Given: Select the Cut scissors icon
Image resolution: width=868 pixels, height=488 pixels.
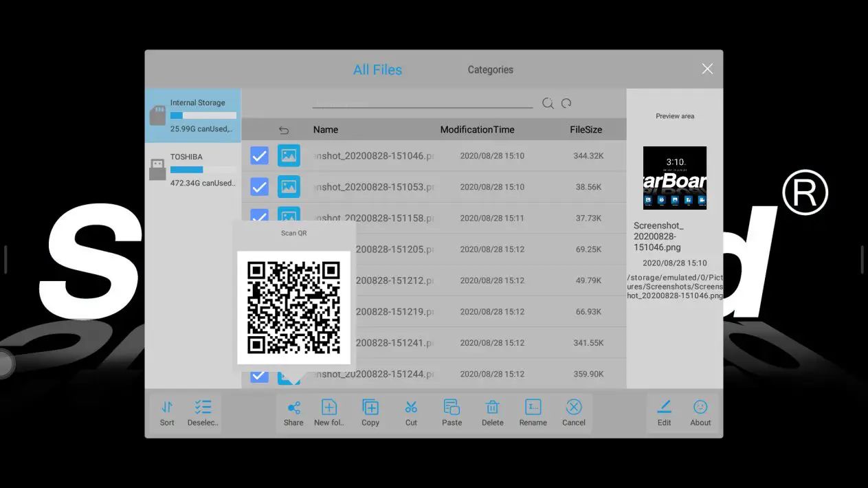Looking at the screenshot, I should click(x=411, y=407).
